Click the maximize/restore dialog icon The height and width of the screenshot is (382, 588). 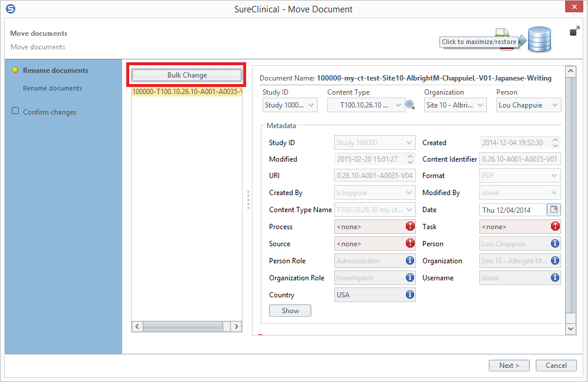[574, 31]
